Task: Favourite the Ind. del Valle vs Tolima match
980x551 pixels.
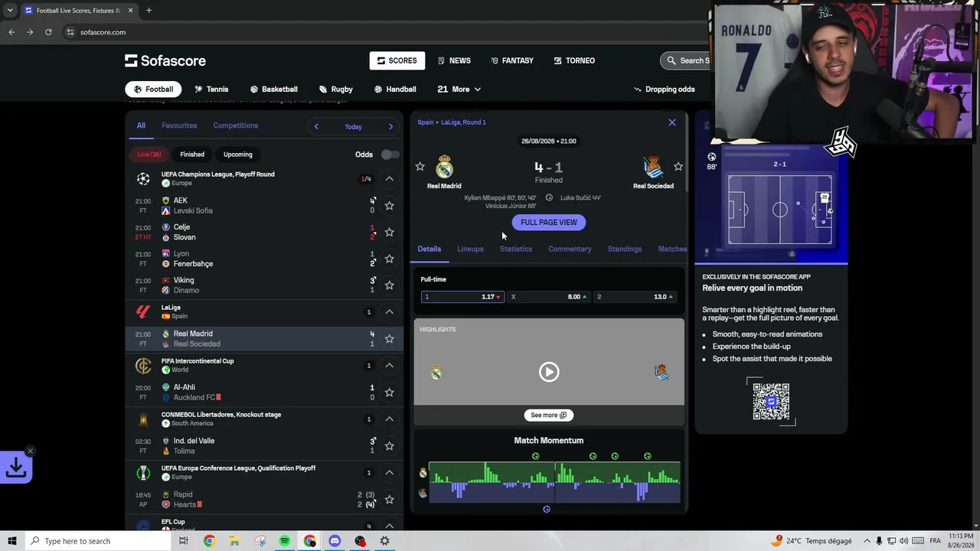Action: 389,445
